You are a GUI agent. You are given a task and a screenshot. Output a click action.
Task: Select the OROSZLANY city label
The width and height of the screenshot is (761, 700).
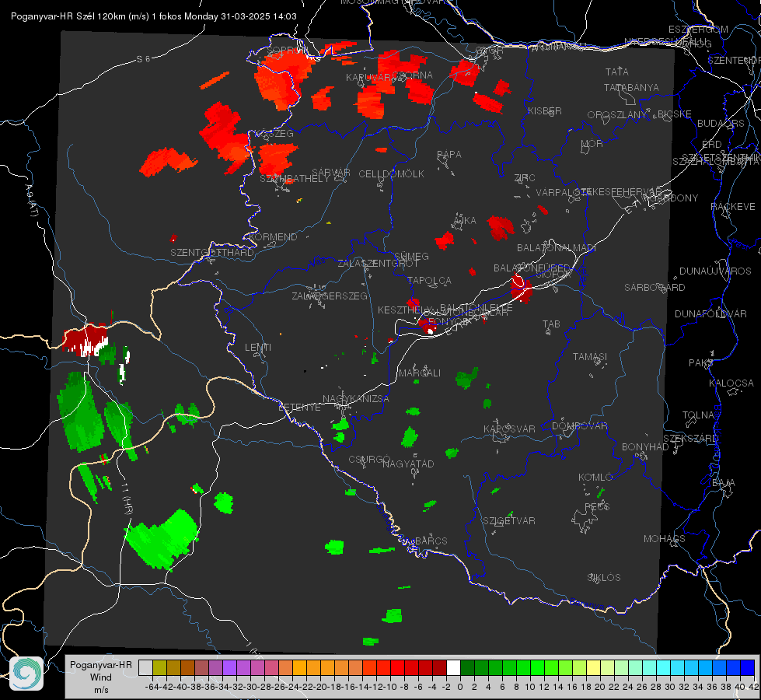click(x=617, y=114)
